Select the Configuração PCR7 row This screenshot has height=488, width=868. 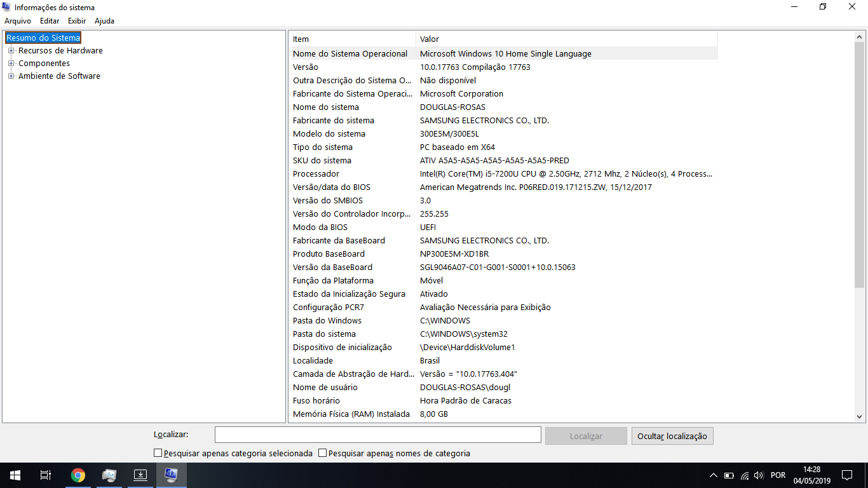click(x=503, y=307)
